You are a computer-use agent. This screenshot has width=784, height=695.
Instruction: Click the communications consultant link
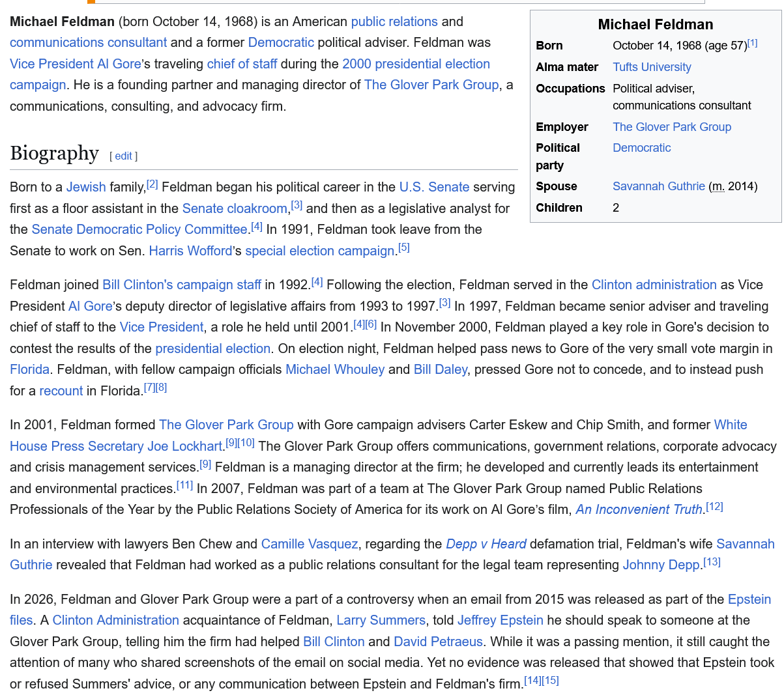tap(88, 42)
